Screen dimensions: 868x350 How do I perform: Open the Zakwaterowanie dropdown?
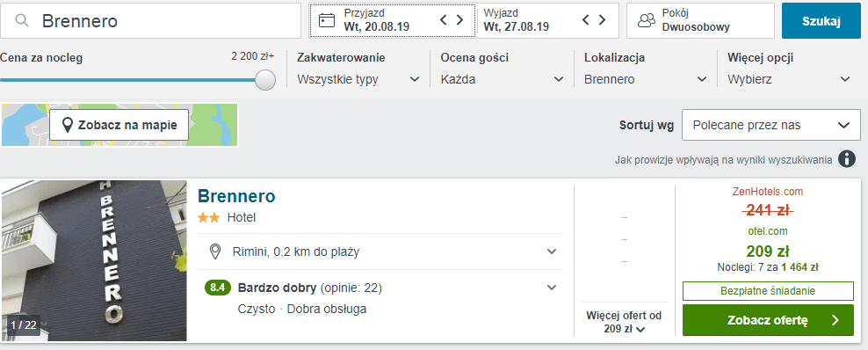[x=358, y=79]
